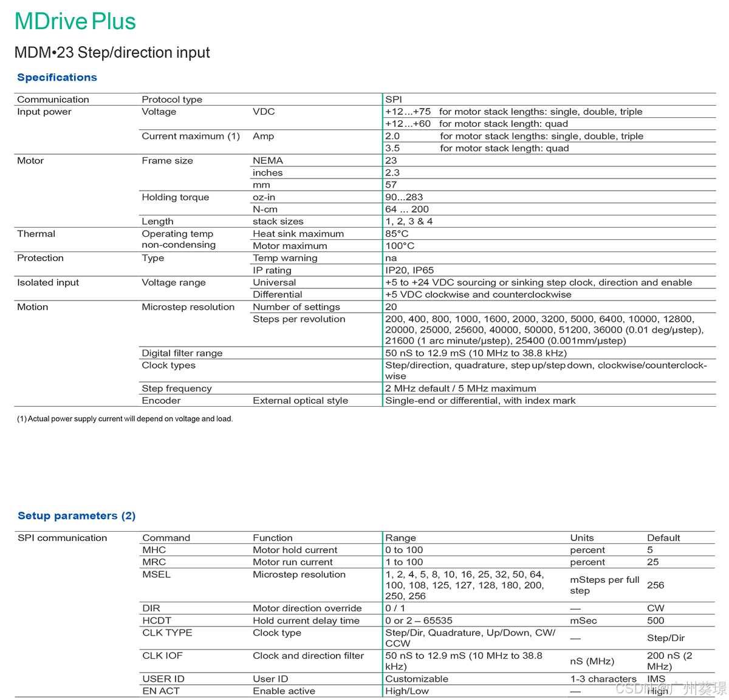The width and height of the screenshot is (729, 700).
Task: Select the "90...283" torque value
Action: coord(404,197)
